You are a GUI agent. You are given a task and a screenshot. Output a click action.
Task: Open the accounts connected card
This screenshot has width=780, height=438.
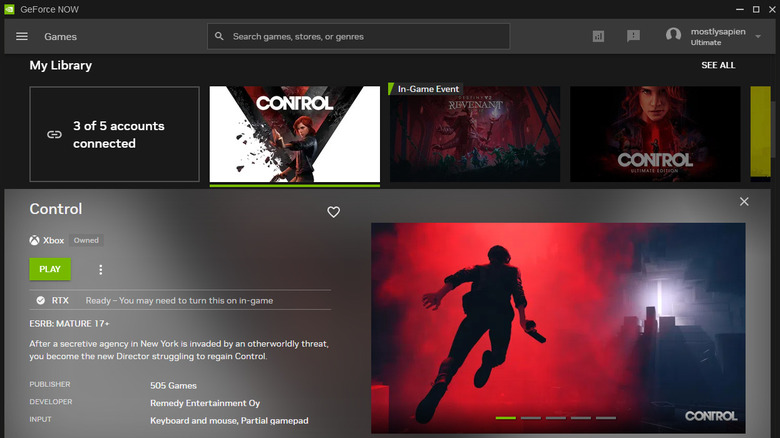click(115, 134)
